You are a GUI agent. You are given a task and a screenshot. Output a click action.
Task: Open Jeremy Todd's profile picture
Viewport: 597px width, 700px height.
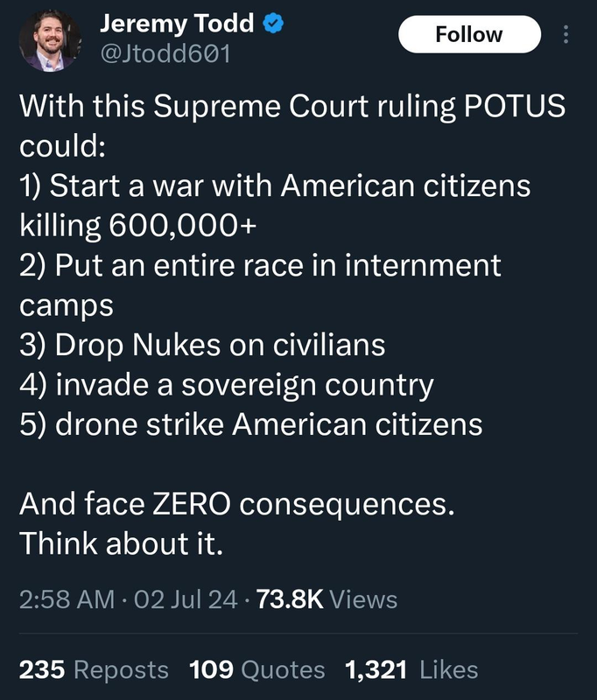click(50, 40)
